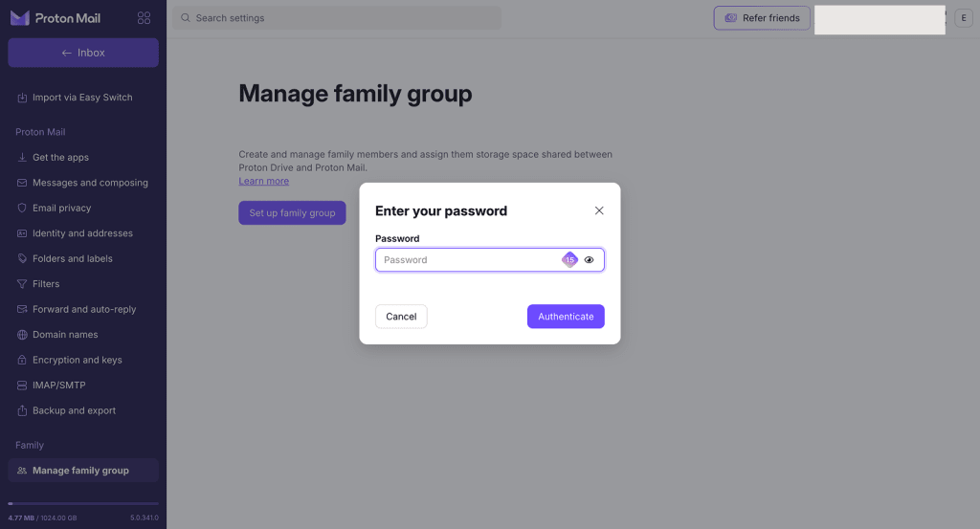Follow the Learn more link
Viewport: 980px width, 529px height.
pos(264,181)
